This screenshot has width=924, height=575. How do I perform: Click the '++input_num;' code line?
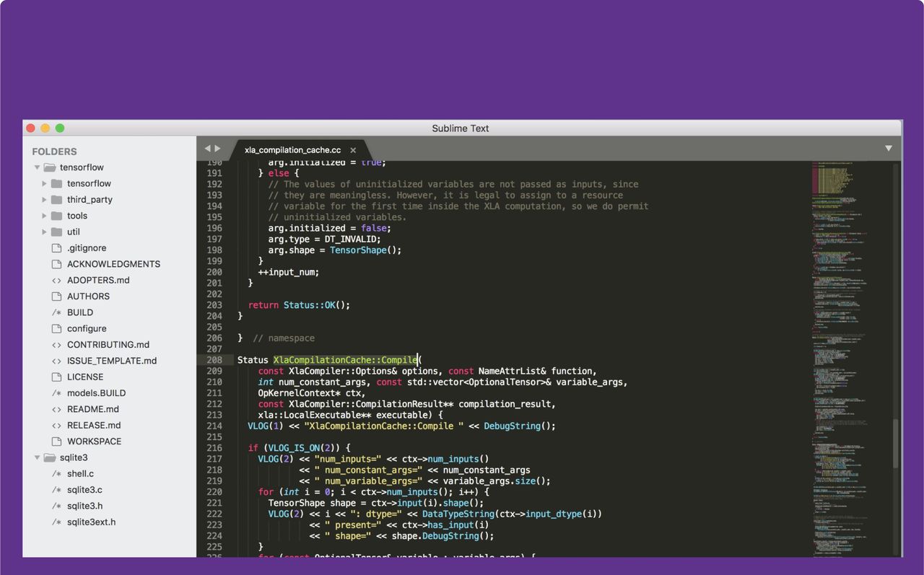click(x=288, y=272)
